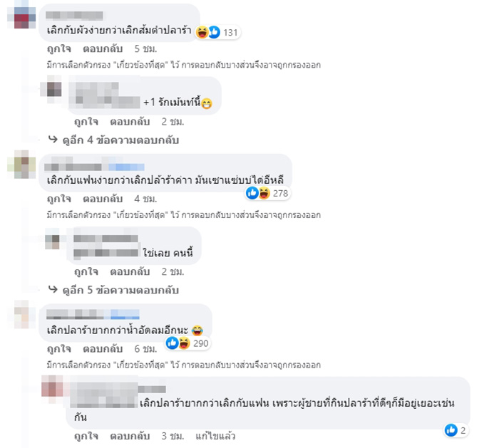
Task: Open reactions on the 131-likes comment
Action: (217, 32)
